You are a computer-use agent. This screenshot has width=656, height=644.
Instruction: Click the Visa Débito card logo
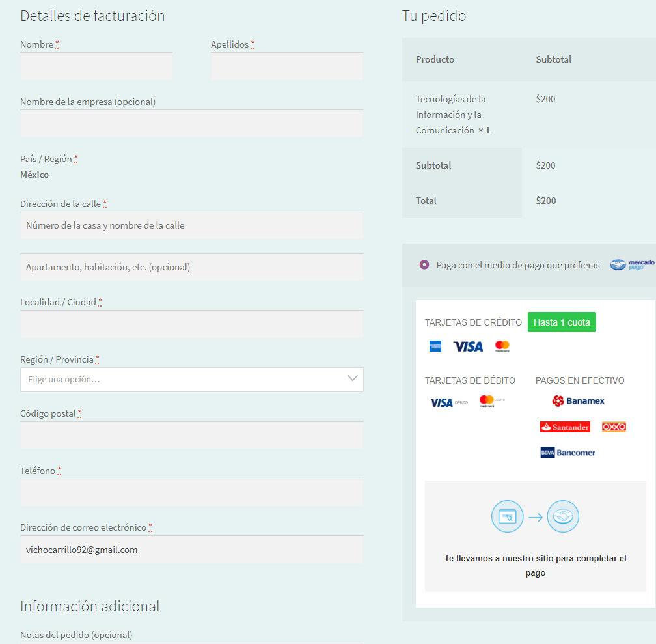click(x=448, y=402)
